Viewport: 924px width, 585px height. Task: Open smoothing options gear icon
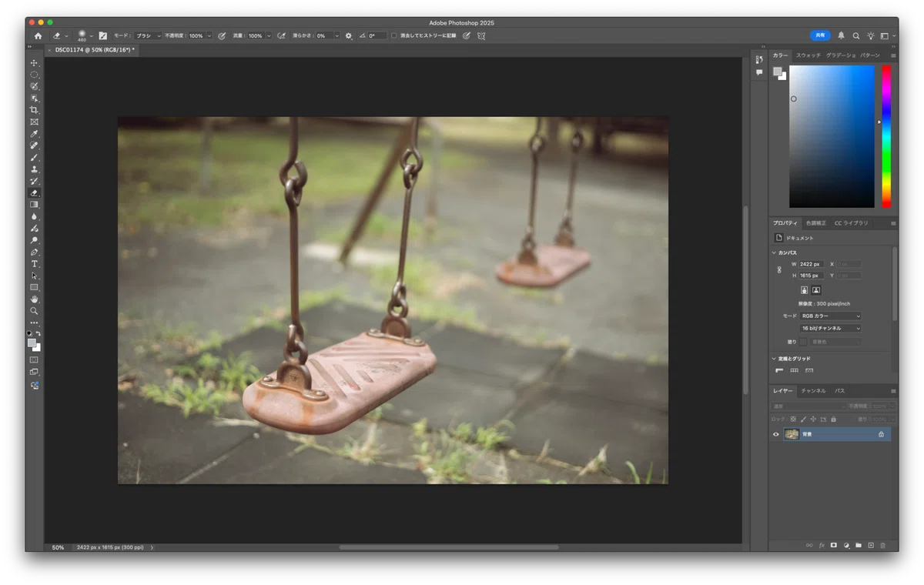coord(348,35)
